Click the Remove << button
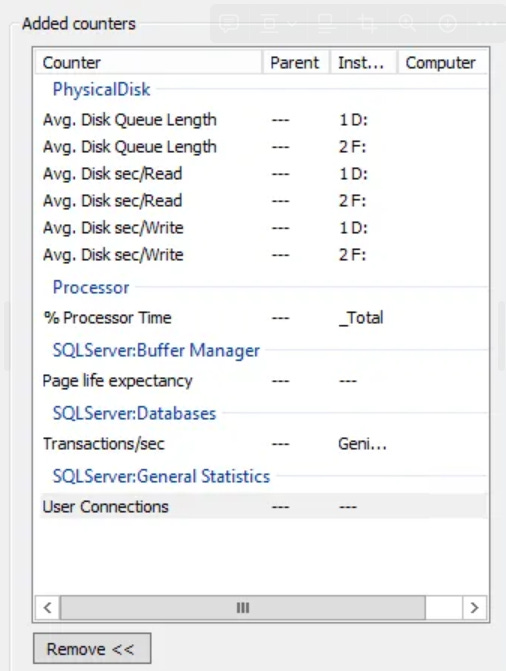The image size is (506, 671). click(92, 648)
